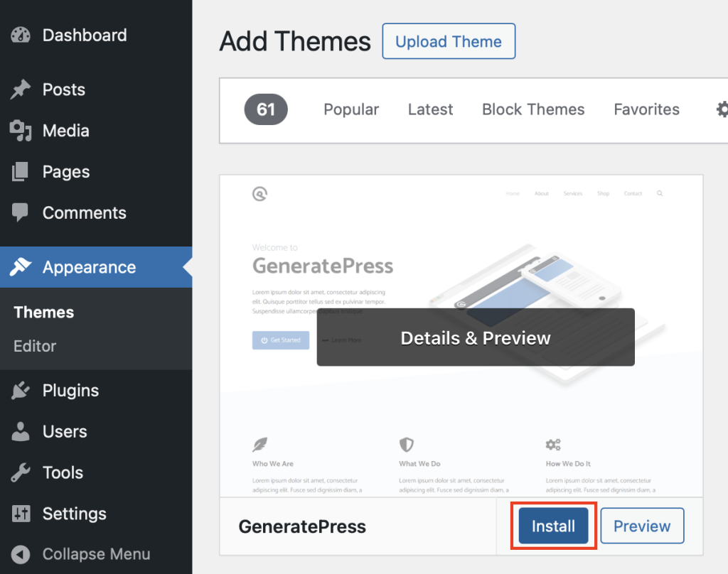Preview the GeneratePress theme
Image resolution: width=728 pixels, height=574 pixels.
pos(642,526)
